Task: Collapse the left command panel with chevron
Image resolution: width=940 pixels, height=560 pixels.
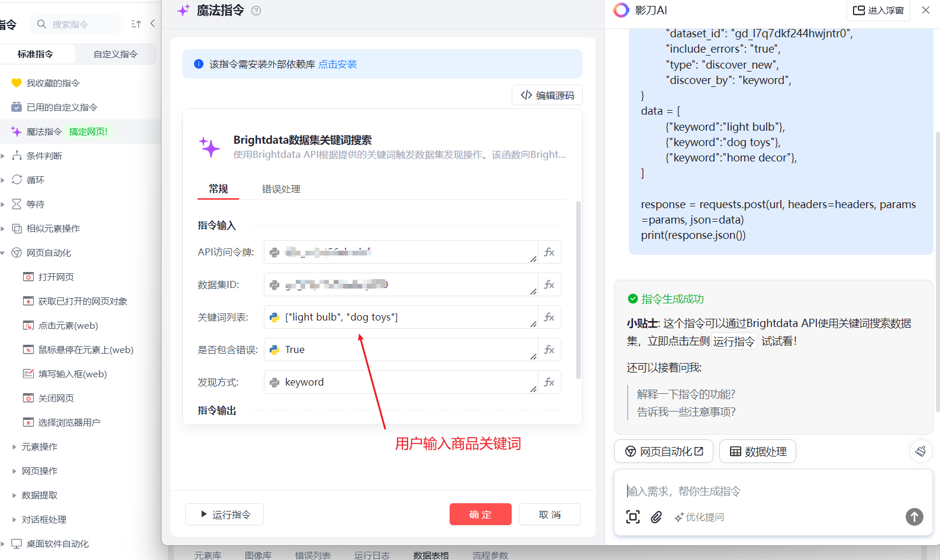Action: pyautogui.click(x=153, y=24)
